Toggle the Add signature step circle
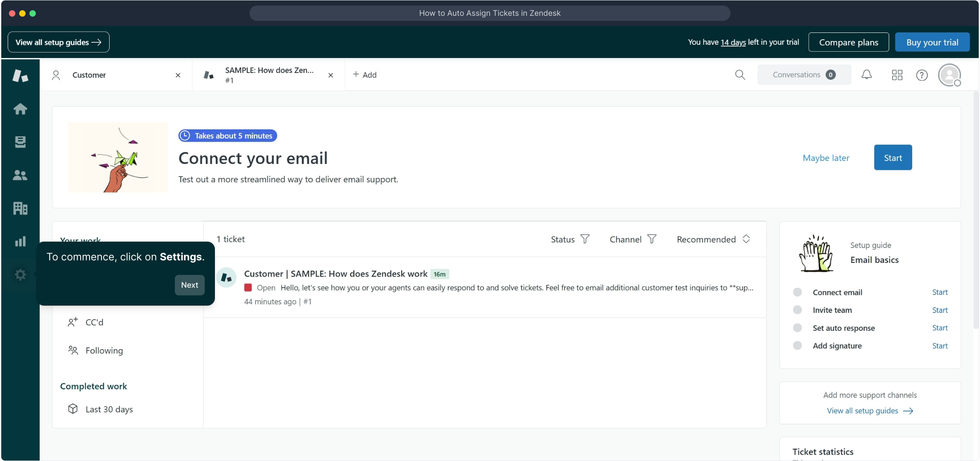 (797, 346)
